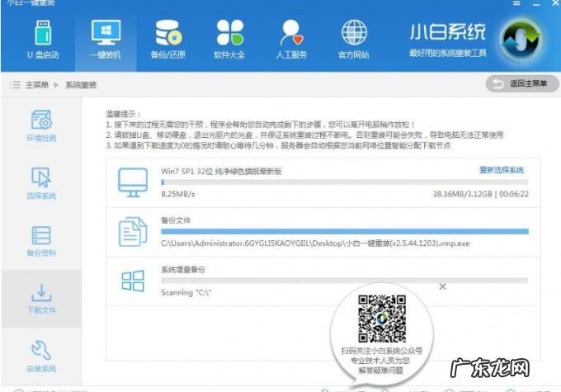Click the back arrow in 返回主菜单
Image resolution: width=561 pixels, height=392 pixels.
[x=497, y=84]
